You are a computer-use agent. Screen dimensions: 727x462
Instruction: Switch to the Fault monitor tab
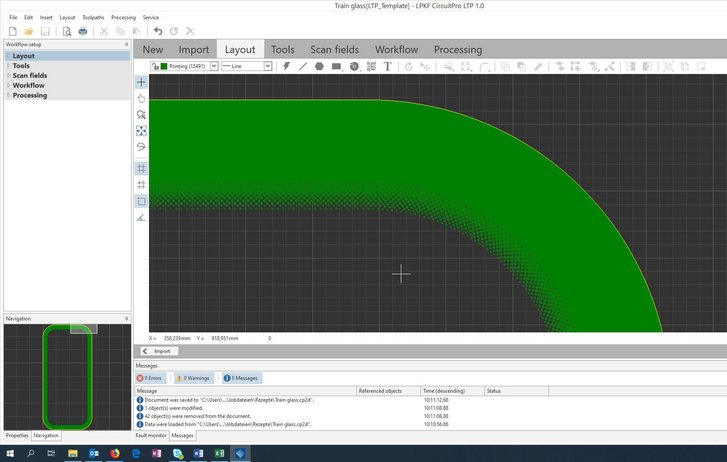pos(150,436)
